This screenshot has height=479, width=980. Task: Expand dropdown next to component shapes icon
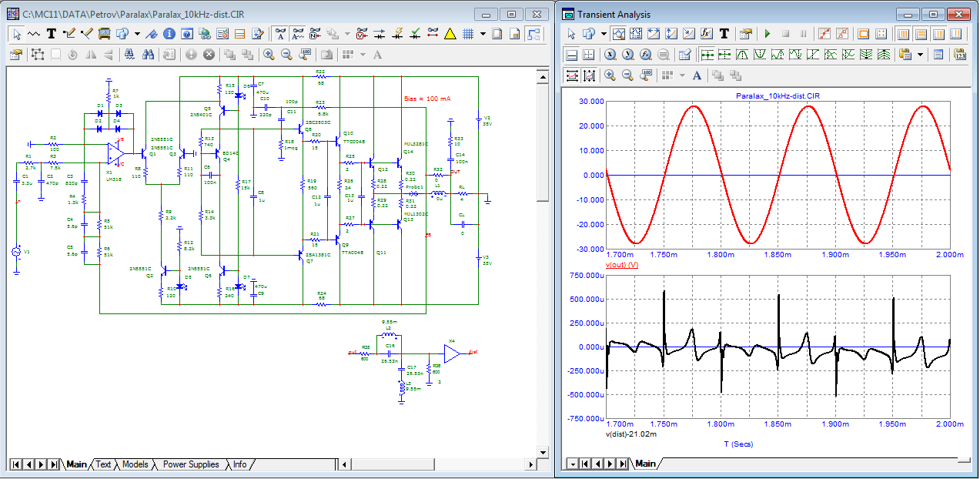(136, 34)
